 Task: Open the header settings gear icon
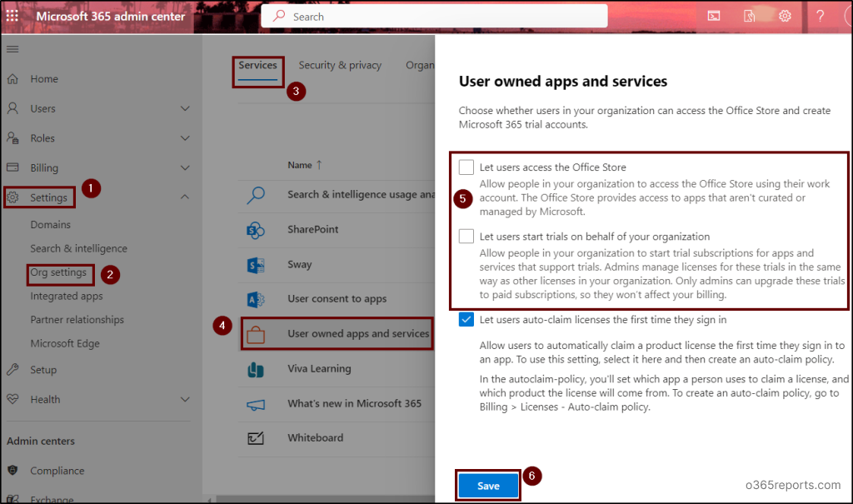point(785,16)
